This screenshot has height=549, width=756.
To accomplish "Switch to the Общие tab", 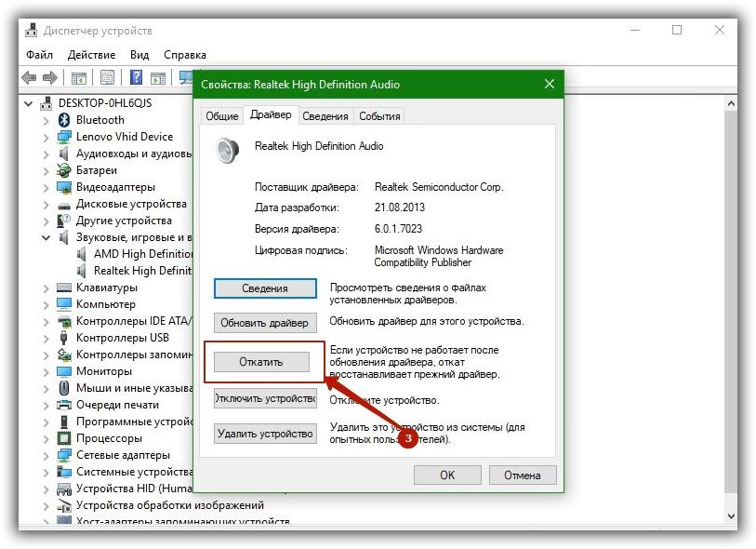I will pyautogui.click(x=222, y=116).
